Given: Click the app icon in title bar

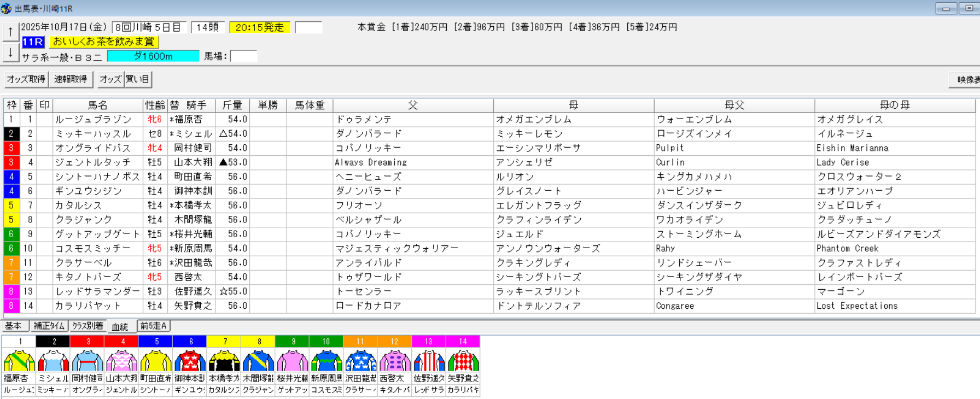Looking at the screenshot, I should point(7,8).
